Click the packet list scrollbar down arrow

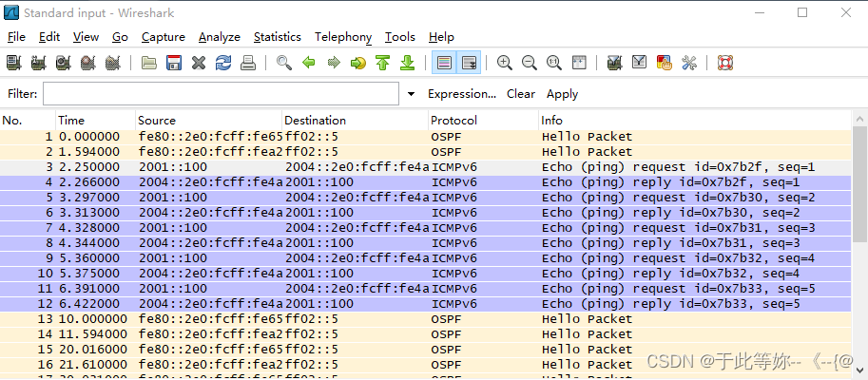pos(859,370)
